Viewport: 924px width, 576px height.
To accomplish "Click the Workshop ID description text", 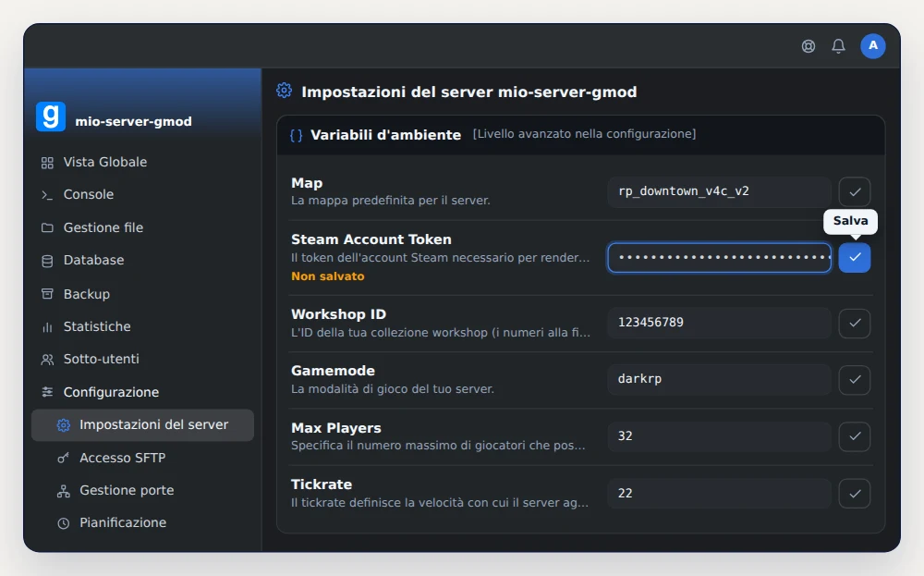I will tap(440, 333).
